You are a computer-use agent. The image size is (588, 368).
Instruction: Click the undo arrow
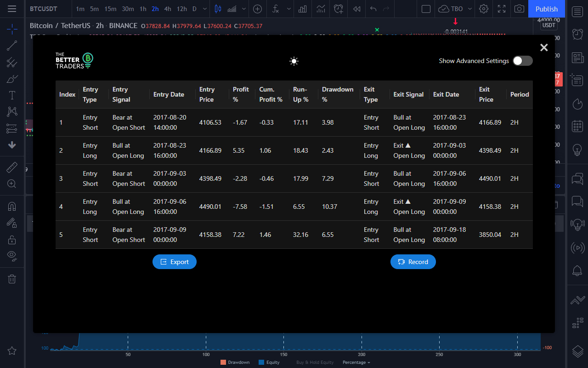373,9
